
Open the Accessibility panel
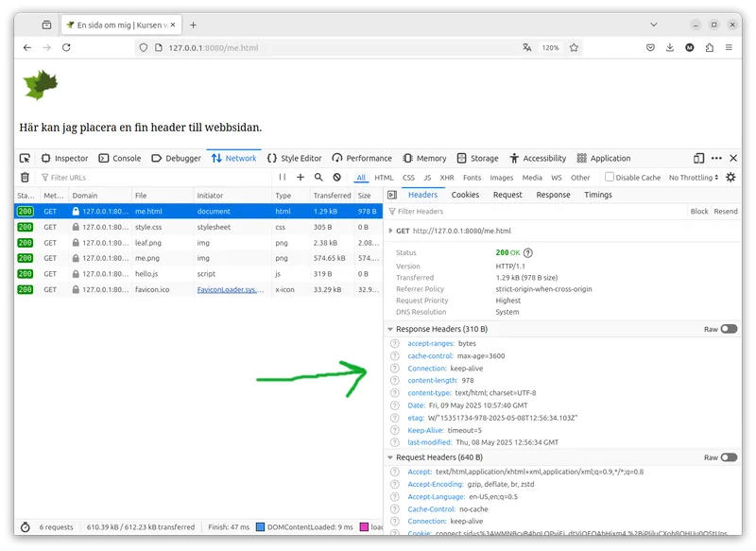click(538, 158)
